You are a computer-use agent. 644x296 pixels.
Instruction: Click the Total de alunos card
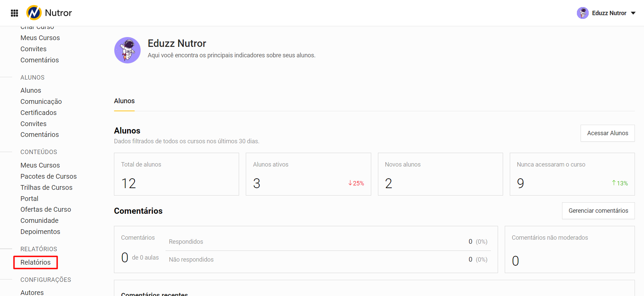[x=176, y=174]
